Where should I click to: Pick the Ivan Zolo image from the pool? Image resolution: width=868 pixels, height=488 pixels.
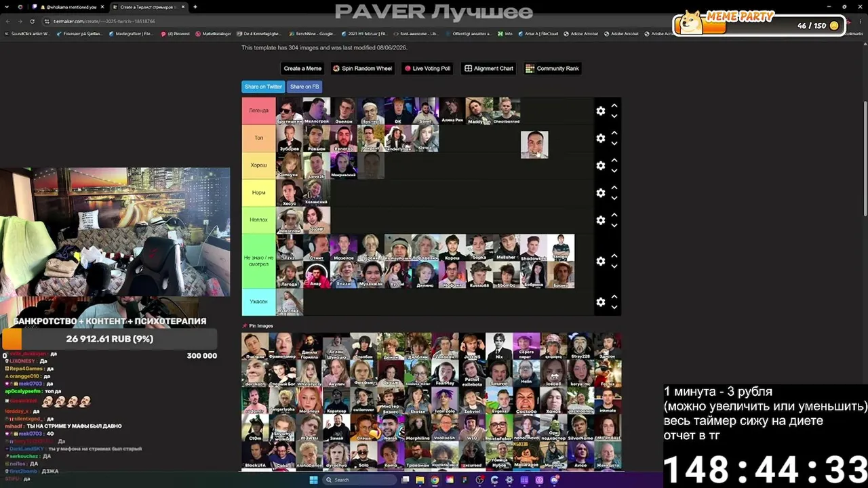pos(445,401)
